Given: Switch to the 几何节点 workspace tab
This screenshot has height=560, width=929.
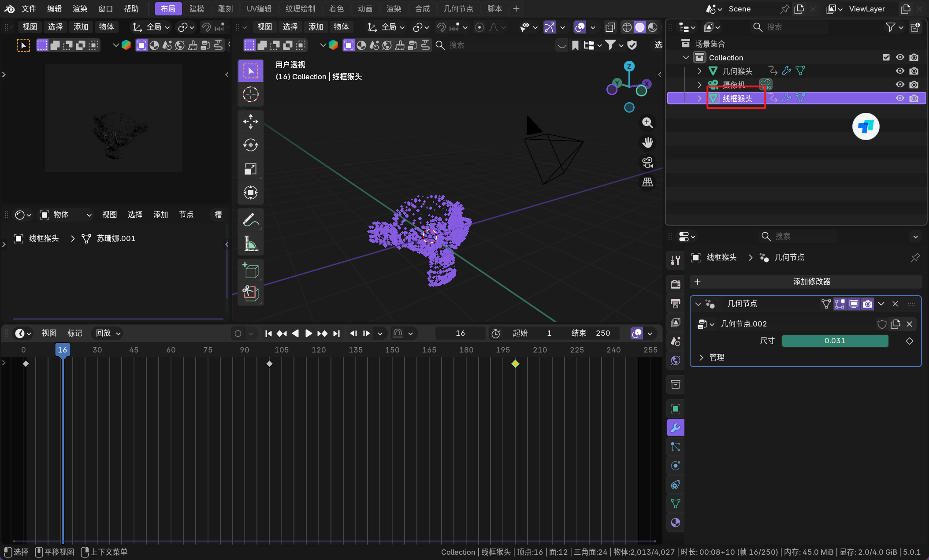Looking at the screenshot, I should 458,8.
